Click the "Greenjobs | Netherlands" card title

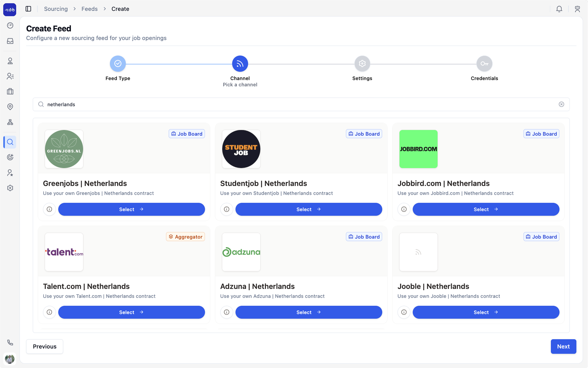(85, 183)
